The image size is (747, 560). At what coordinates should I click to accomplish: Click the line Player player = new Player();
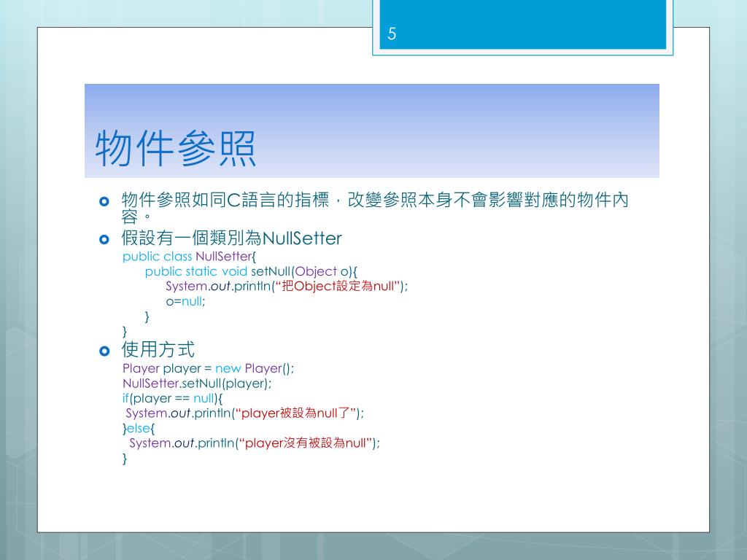click(x=208, y=368)
